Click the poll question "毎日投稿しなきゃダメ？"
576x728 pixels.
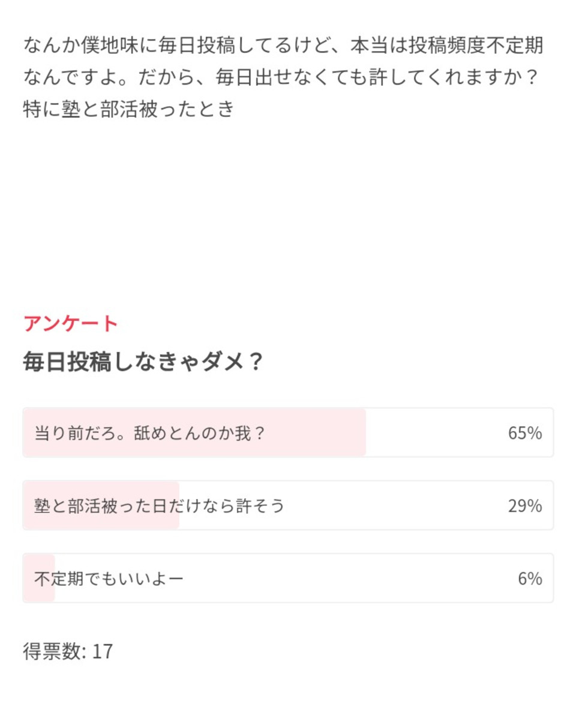pos(143,362)
